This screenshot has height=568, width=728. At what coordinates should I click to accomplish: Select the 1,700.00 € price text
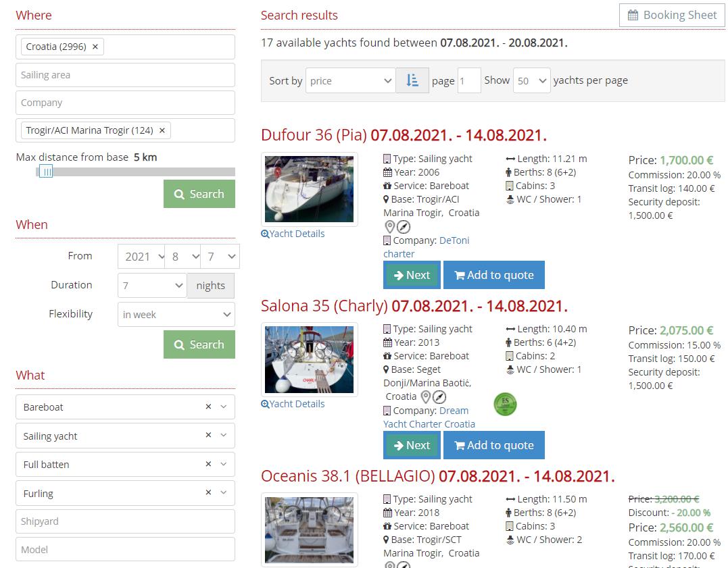point(686,161)
